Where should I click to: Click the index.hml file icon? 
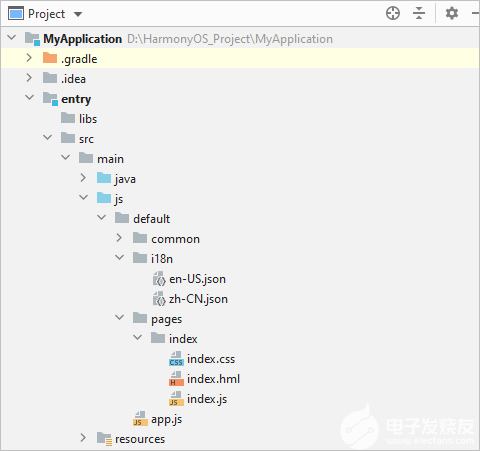[x=176, y=379]
